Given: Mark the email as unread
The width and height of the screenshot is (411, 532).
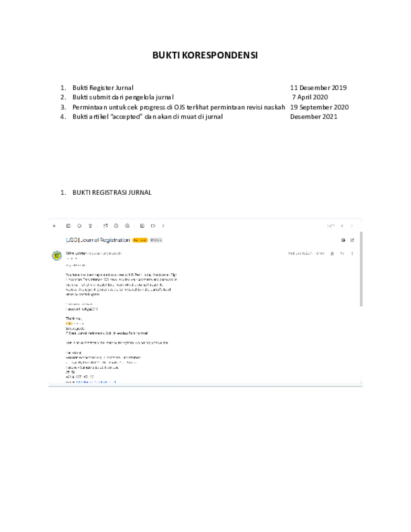Looking at the screenshot, I should (106, 226).
